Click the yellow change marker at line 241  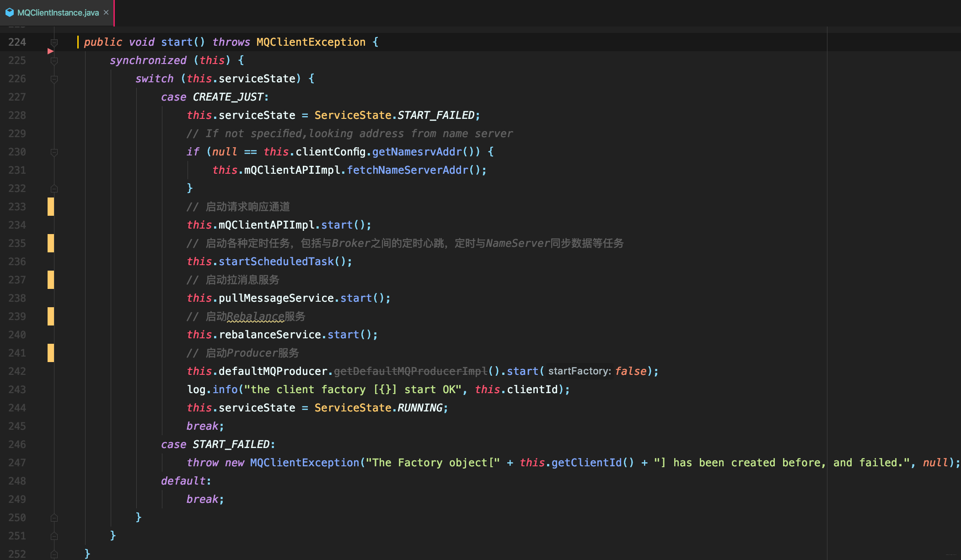point(51,353)
